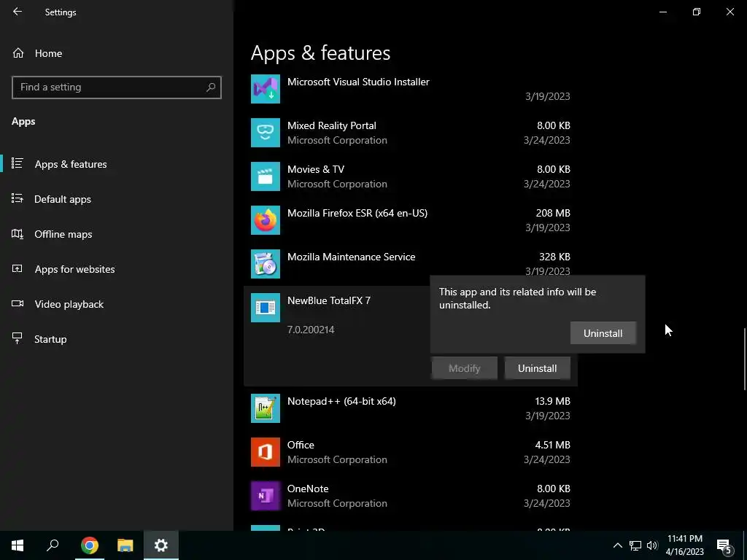Select the Notepad++ (64-bit x64) entry

[410, 408]
